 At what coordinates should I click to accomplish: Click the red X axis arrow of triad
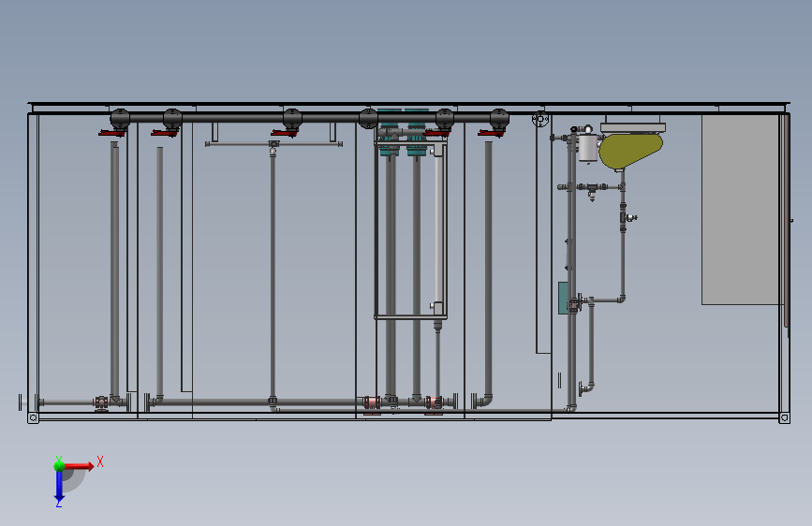click(79, 466)
